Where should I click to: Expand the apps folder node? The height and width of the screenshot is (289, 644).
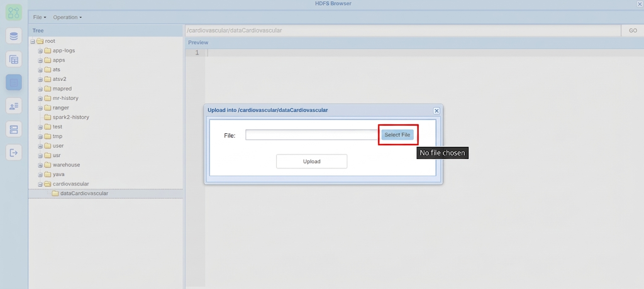(x=40, y=60)
